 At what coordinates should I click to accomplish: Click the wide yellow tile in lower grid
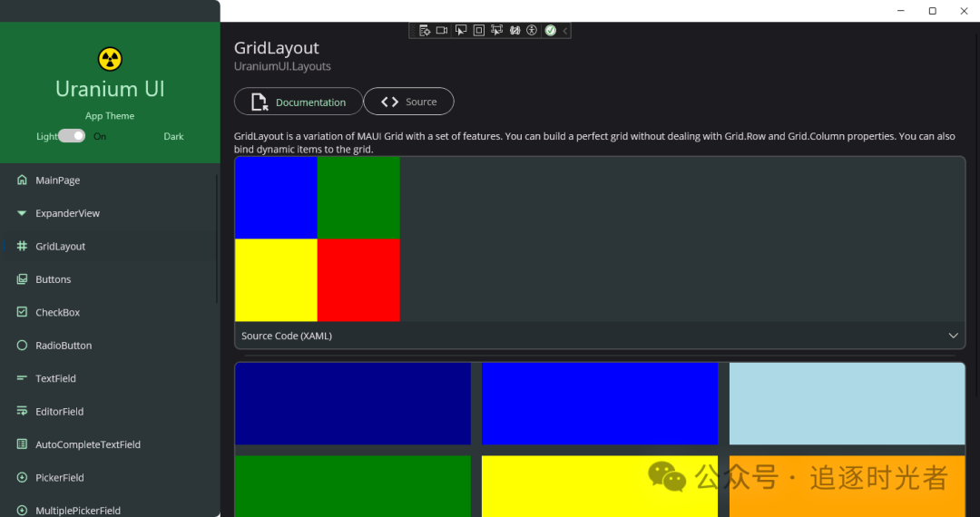point(600,486)
